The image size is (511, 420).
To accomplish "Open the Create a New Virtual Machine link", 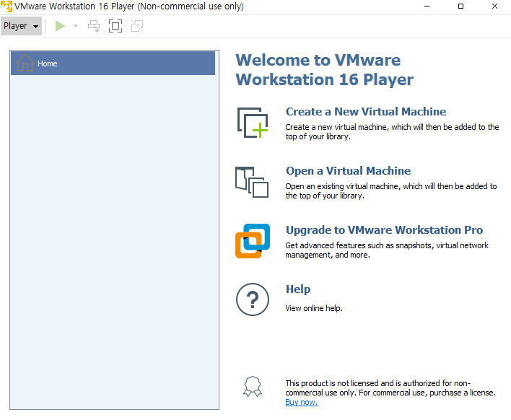I will tap(366, 111).
